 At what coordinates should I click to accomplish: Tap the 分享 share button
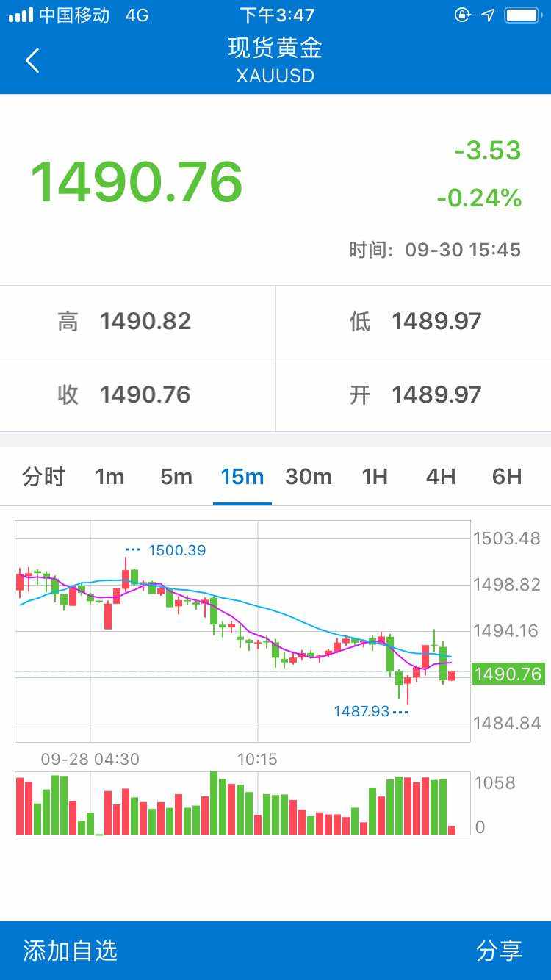coord(499,951)
